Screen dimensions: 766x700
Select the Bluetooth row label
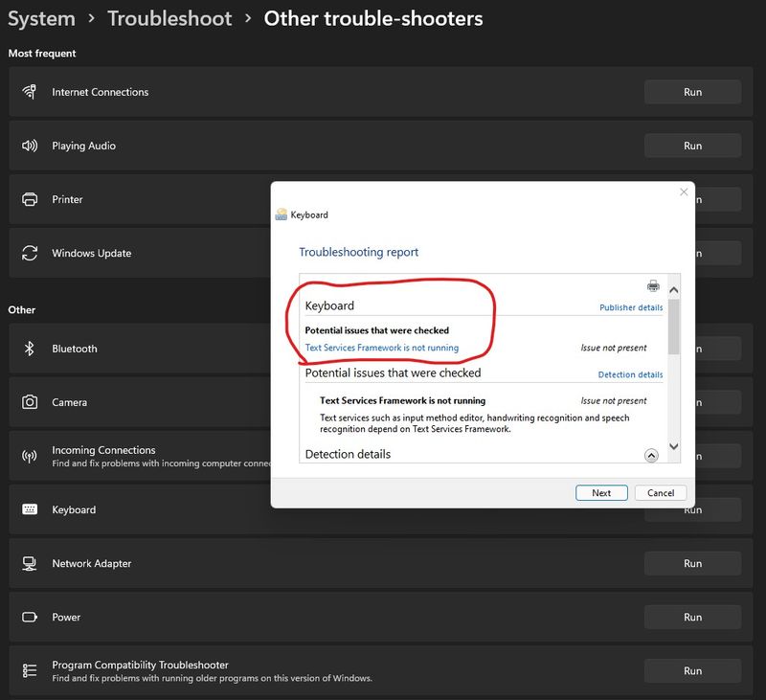(75, 349)
